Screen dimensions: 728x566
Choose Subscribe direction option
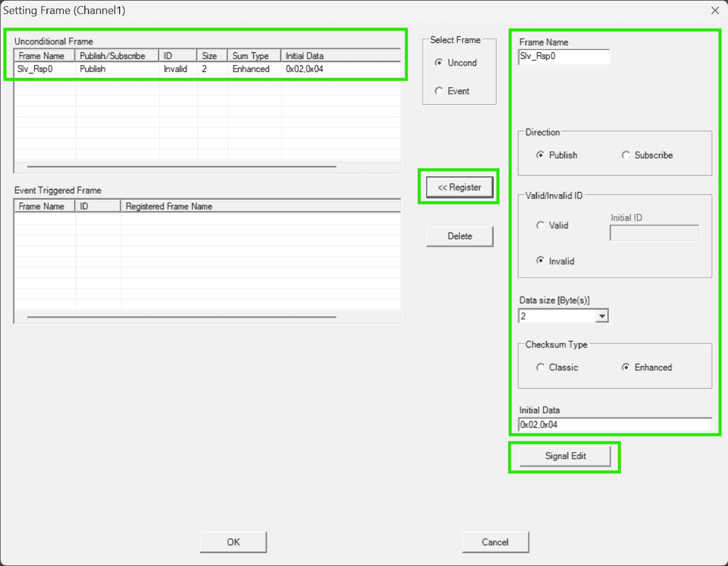626,155
